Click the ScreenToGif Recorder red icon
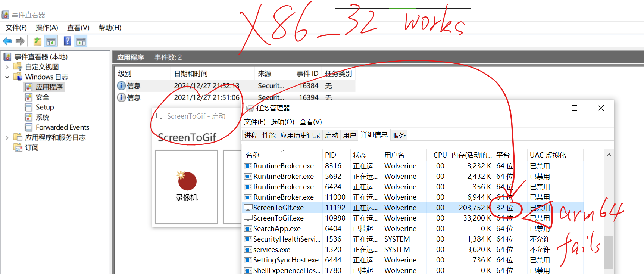This screenshot has width=644, height=274. click(187, 181)
